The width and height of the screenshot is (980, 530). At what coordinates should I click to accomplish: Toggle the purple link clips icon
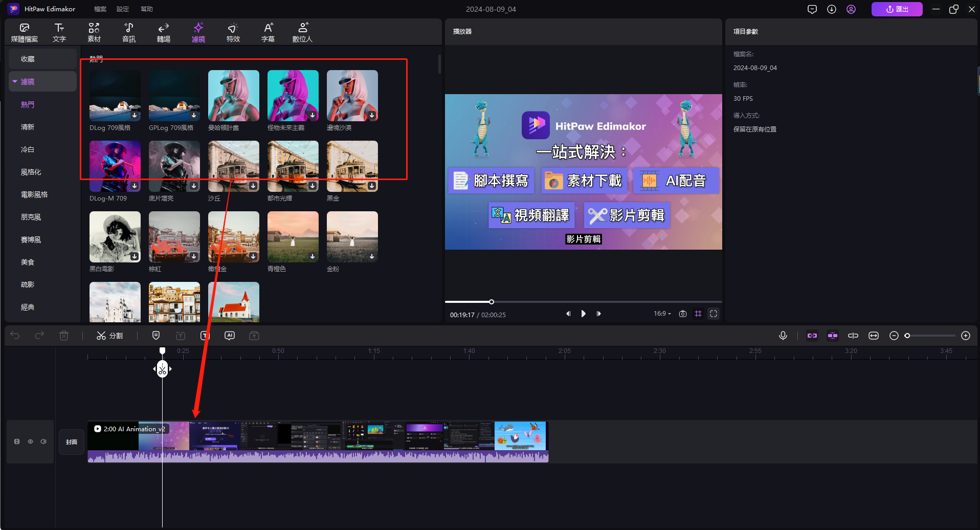click(x=812, y=336)
